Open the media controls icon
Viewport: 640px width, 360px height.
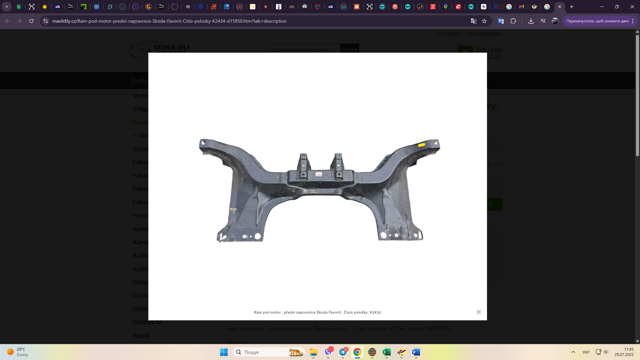pyautogui.click(x=543, y=21)
